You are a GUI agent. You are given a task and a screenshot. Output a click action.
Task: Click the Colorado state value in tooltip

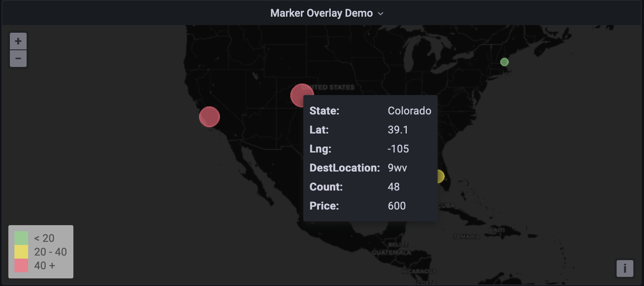[409, 111]
